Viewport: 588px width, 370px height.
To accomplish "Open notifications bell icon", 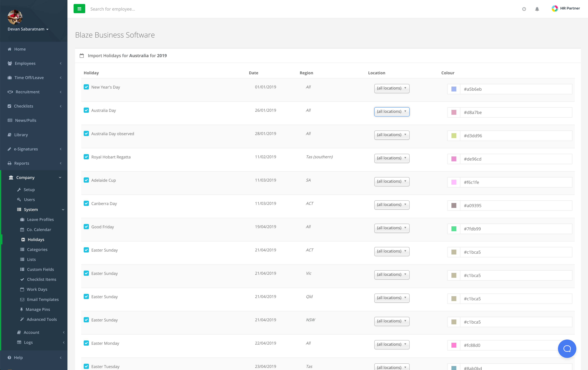I will 537,9.
